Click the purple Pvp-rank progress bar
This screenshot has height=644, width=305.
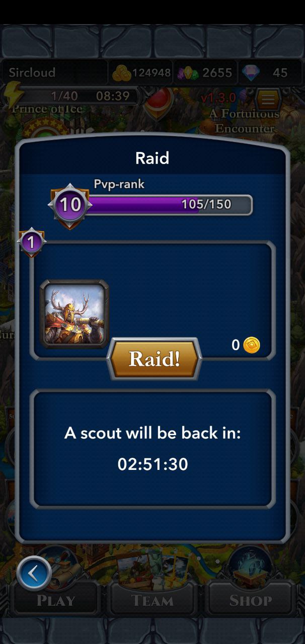click(x=168, y=205)
